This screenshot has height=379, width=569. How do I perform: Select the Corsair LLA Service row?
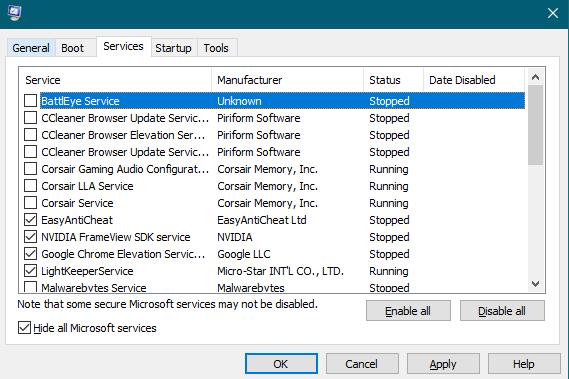tap(274, 186)
